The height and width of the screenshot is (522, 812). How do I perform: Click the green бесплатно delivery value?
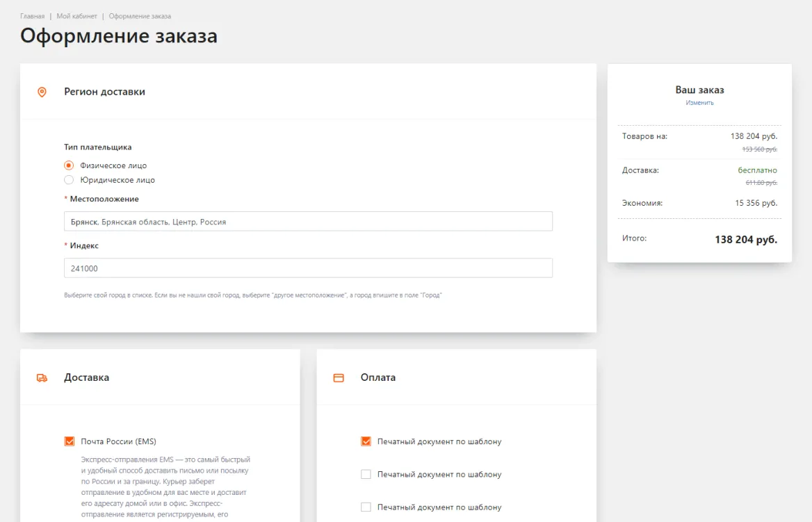pos(758,170)
